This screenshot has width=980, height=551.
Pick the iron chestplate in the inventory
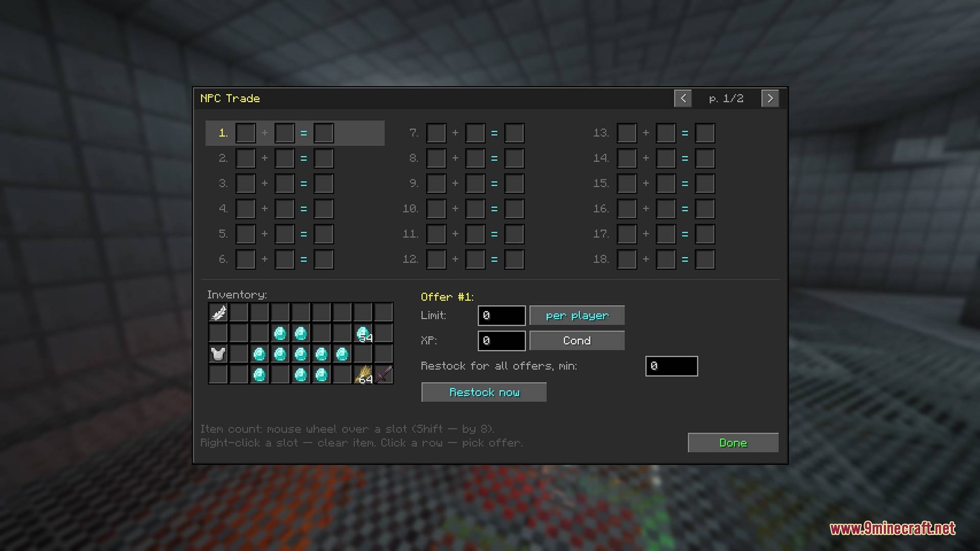[218, 354]
